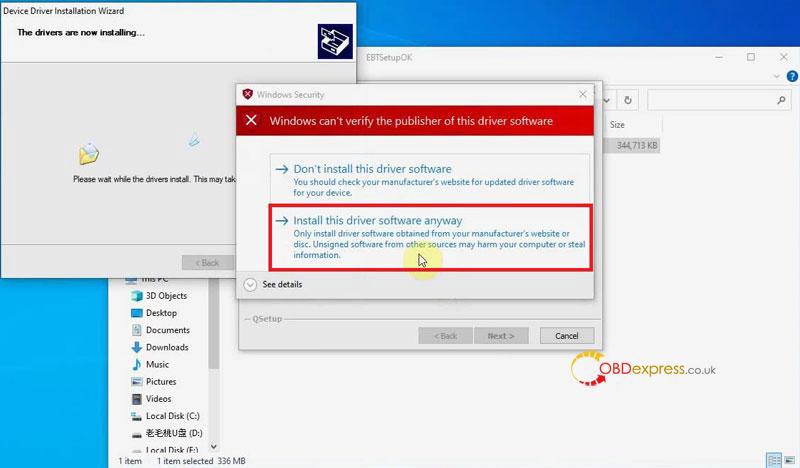
Task: Click Back in the QSetup installer
Action: (x=445, y=336)
